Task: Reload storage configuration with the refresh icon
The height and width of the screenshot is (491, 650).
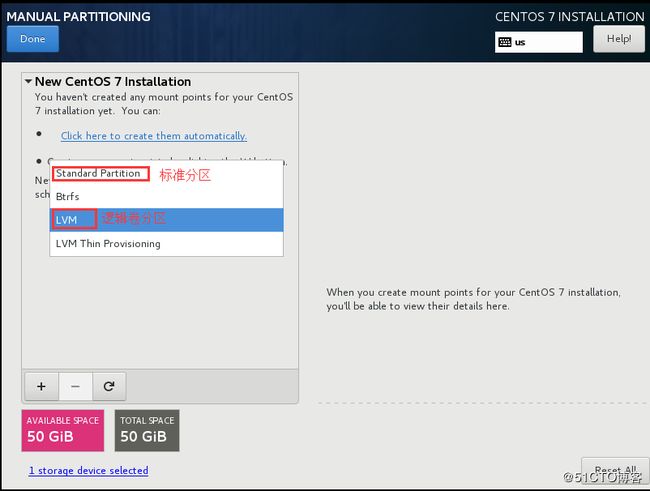Action: point(109,386)
